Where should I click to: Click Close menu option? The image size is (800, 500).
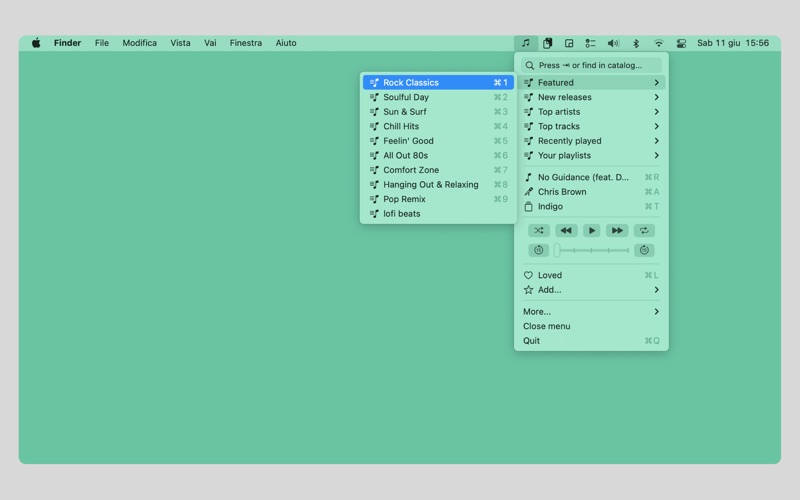[x=547, y=326]
